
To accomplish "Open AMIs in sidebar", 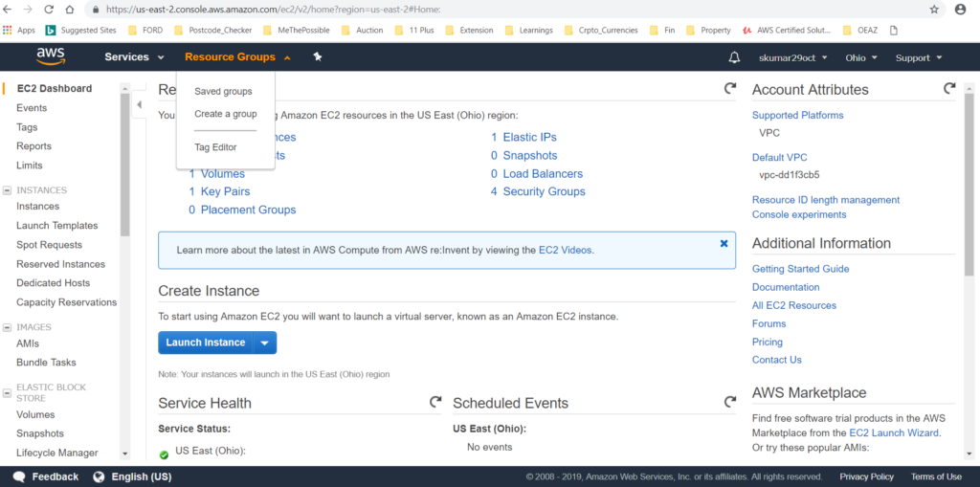I will 28,343.
